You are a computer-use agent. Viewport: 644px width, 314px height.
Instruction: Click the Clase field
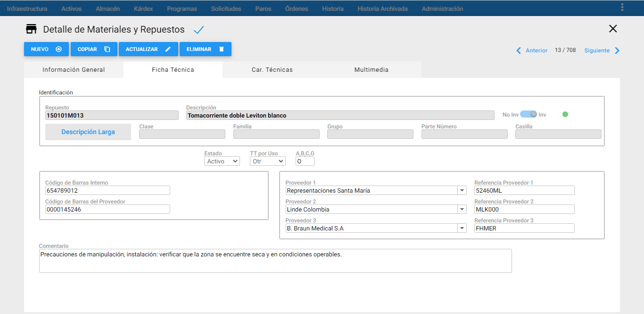(182, 134)
